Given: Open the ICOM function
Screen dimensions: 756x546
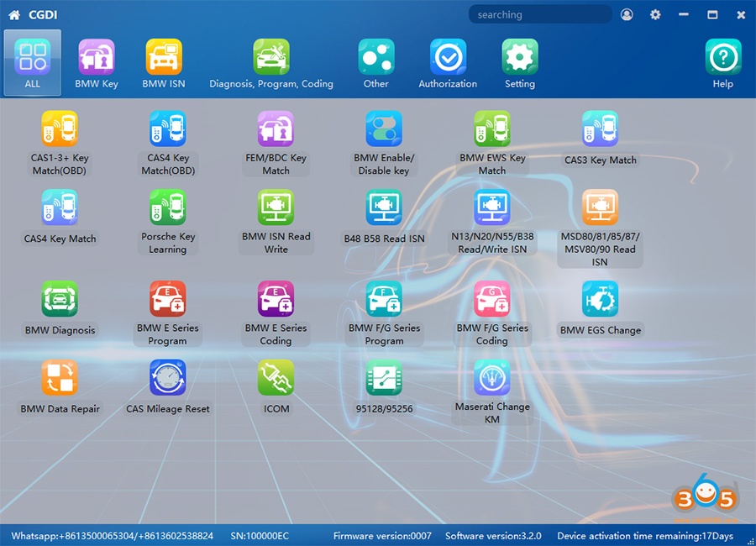Looking at the screenshot, I should 276,378.
